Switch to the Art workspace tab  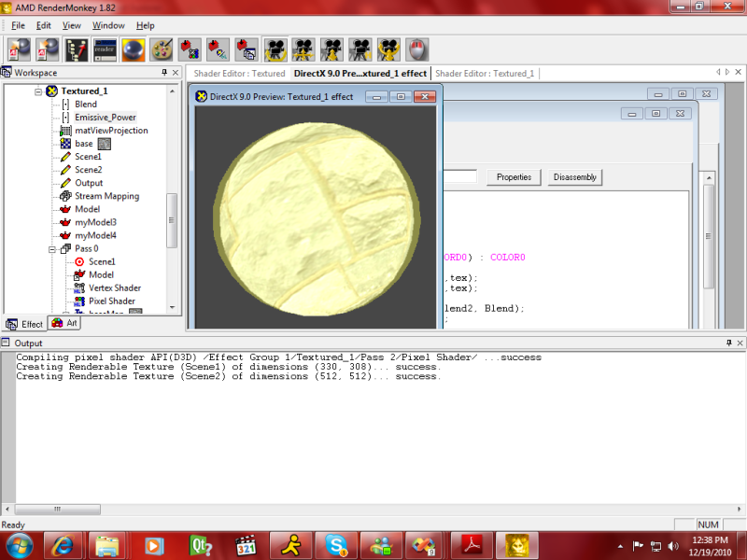coord(64,323)
